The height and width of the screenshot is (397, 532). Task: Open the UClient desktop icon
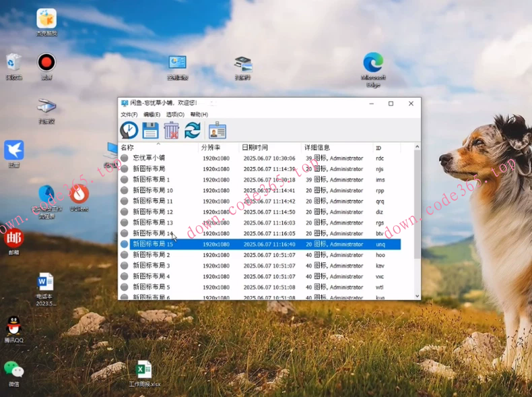tap(79, 197)
